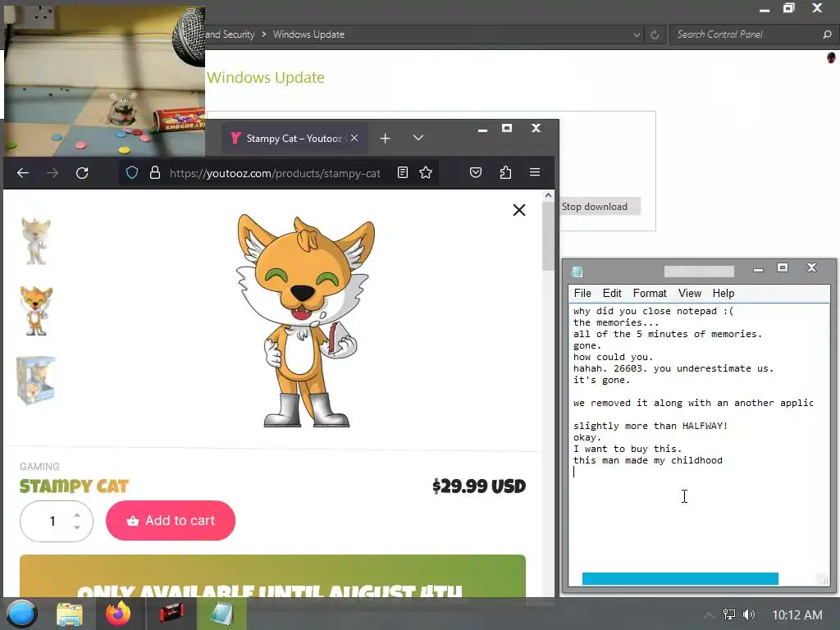Open Notepad Help menu

tap(724, 293)
